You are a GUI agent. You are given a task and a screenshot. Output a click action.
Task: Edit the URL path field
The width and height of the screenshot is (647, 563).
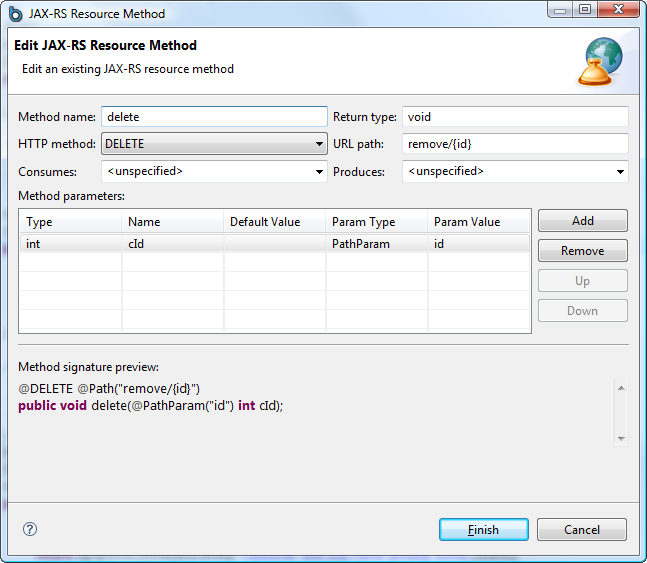point(515,144)
